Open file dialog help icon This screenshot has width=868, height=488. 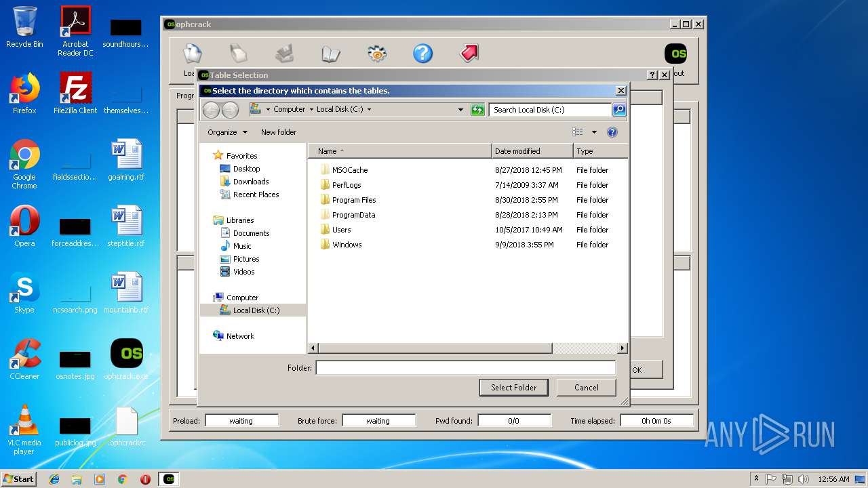point(612,132)
